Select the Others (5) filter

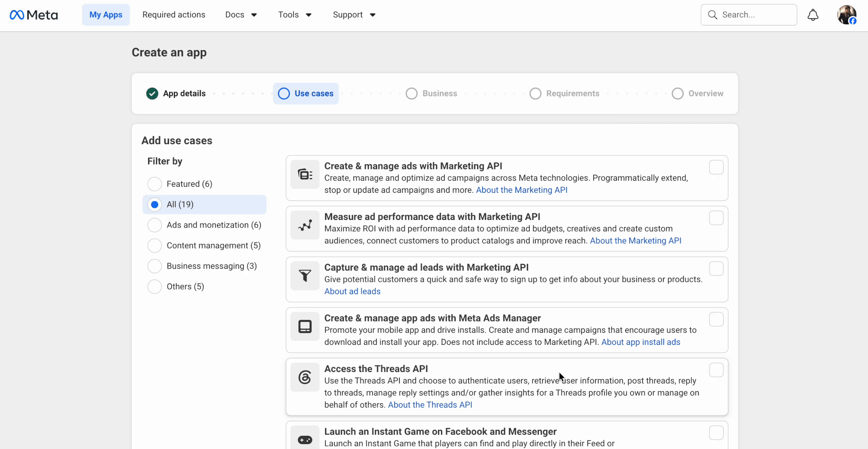click(x=154, y=287)
